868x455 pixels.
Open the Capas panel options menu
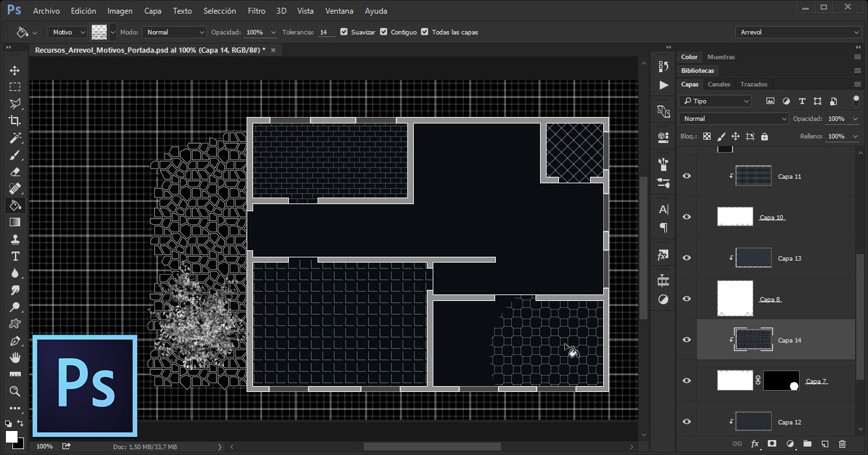[857, 84]
